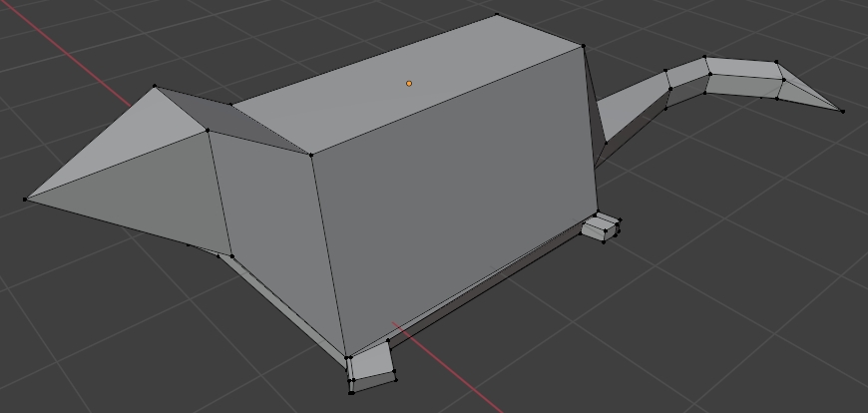868x413 pixels.
Task: Click the orange origin point on the top face
Action: pos(409,83)
